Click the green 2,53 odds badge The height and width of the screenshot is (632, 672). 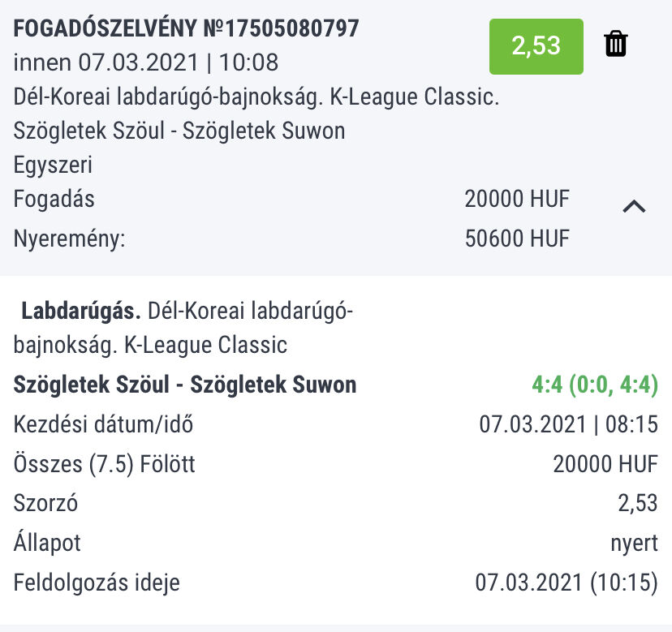(x=536, y=46)
